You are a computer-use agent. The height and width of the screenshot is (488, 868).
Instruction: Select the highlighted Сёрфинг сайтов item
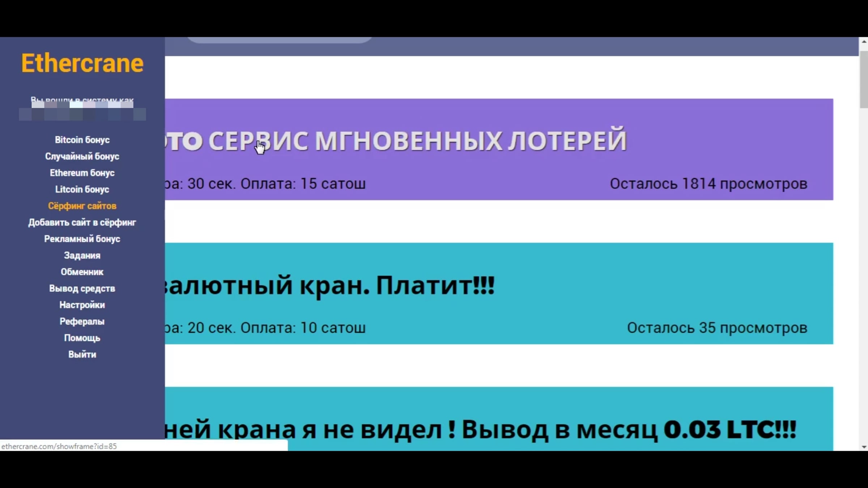coord(82,206)
